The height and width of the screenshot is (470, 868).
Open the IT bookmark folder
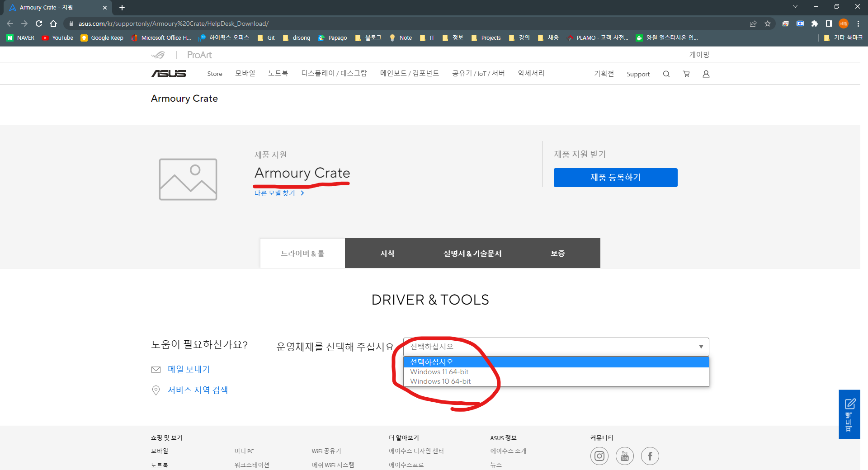[x=427, y=38]
